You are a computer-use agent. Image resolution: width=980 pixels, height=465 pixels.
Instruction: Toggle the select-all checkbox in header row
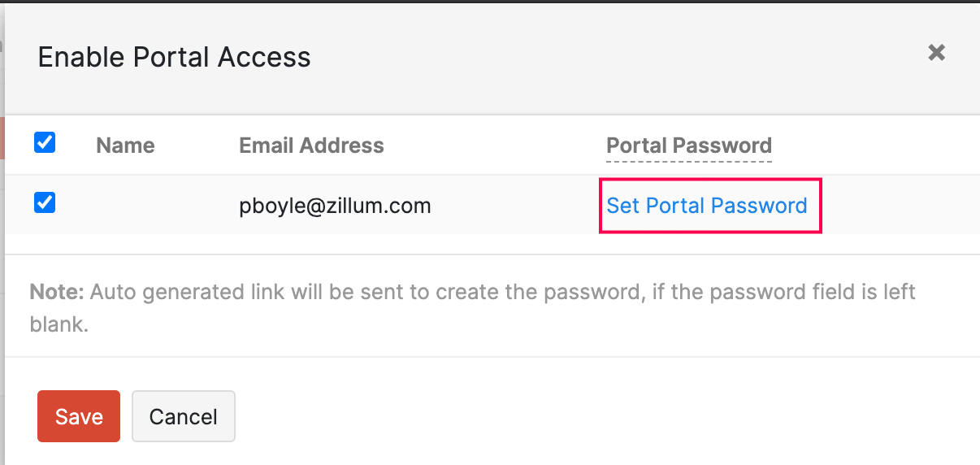click(x=45, y=143)
